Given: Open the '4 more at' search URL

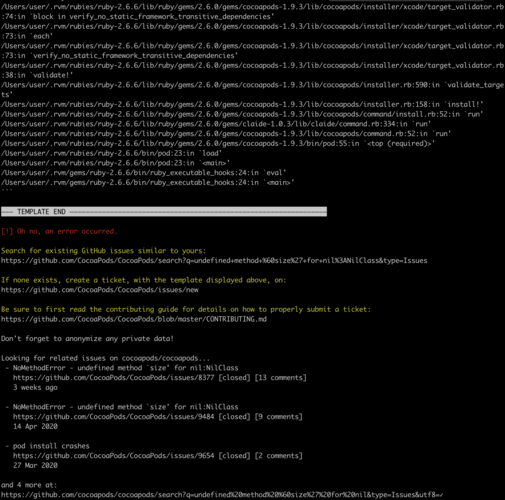Looking at the screenshot, I should tap(222, 495).
